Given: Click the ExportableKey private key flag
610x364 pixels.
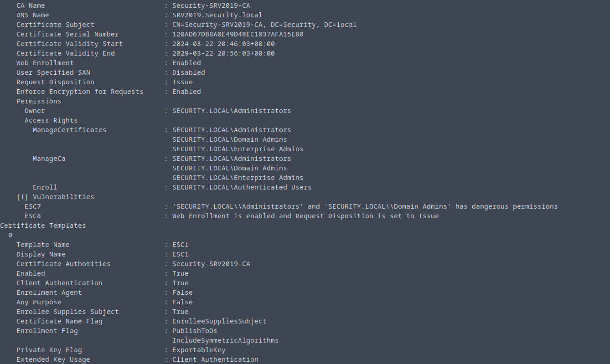Looking at the screenshot, I should pos(198,350).
